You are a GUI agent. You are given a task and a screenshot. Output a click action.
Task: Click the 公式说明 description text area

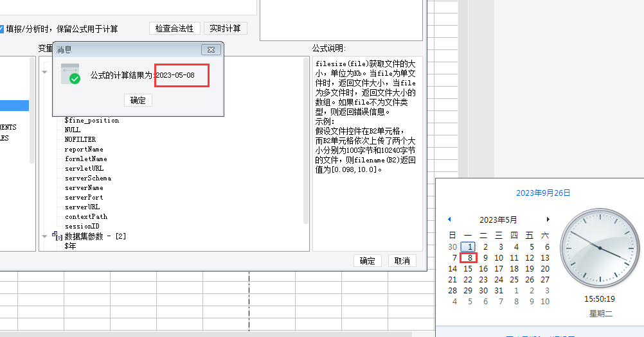[368, 154]
